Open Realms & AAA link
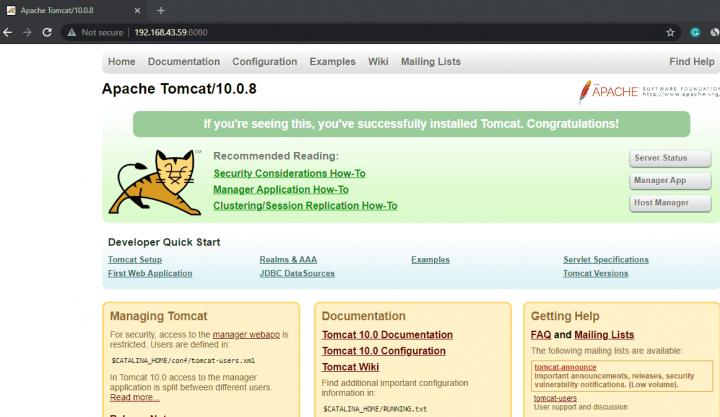The image size is (720, 417). coord(288,259)
